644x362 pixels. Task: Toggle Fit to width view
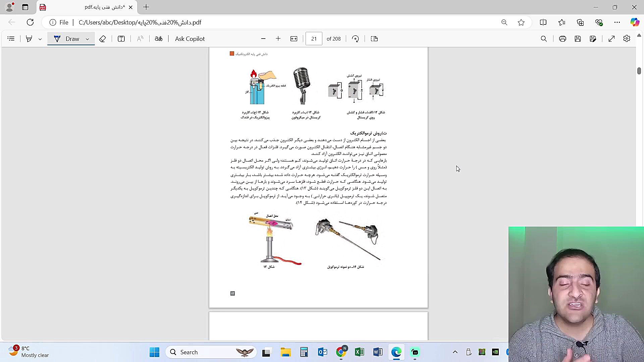pos(294,39)
